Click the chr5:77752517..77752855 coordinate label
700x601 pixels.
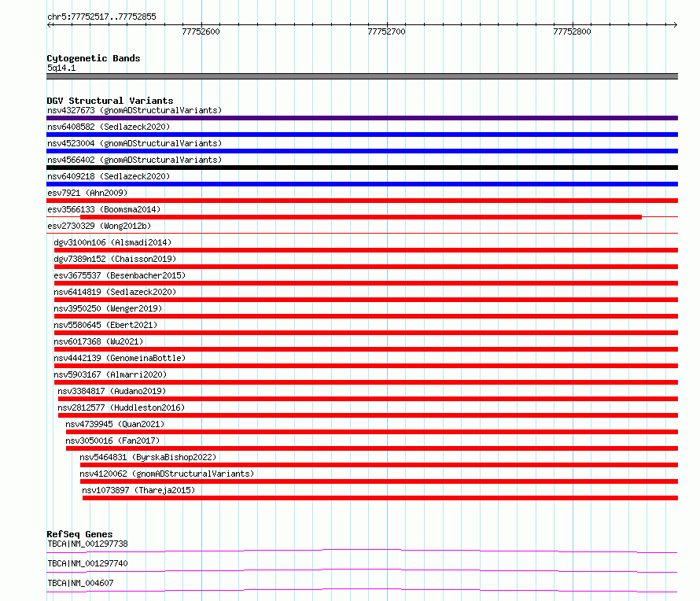click(101, 17)
